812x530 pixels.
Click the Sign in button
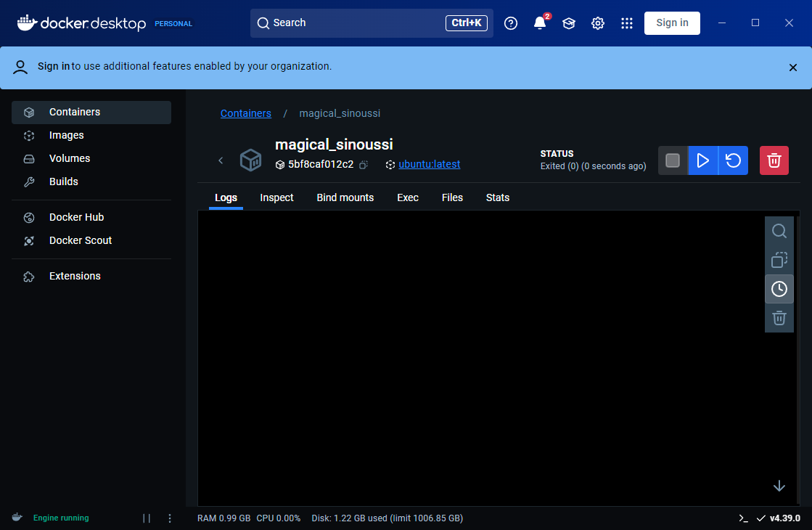672,23
